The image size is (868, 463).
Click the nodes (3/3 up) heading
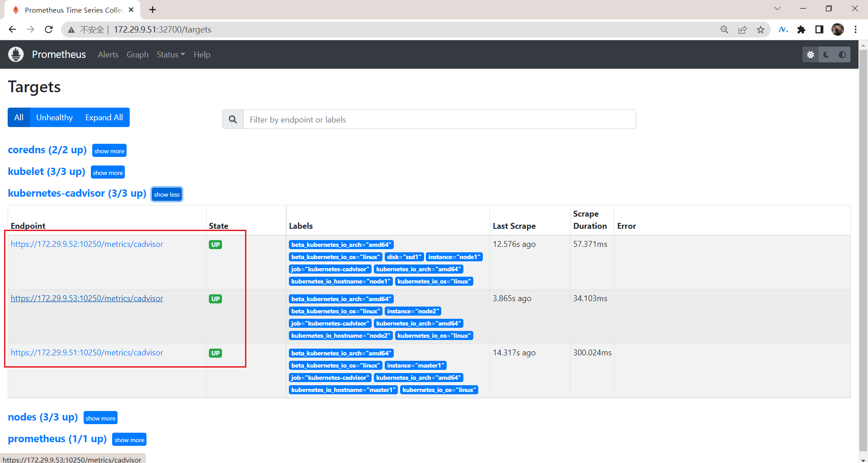(x=43, y=417)
